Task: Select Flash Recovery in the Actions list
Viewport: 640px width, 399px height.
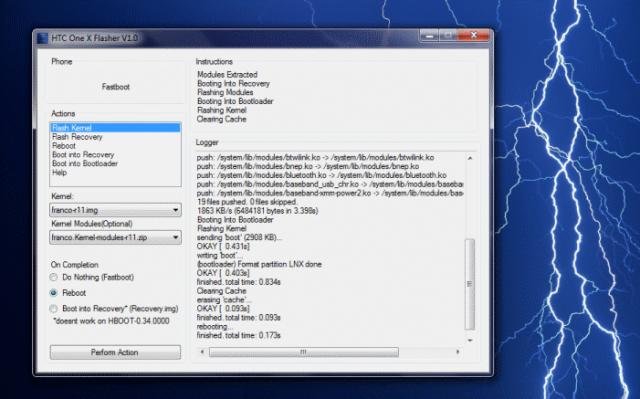Action: (77, 137)
